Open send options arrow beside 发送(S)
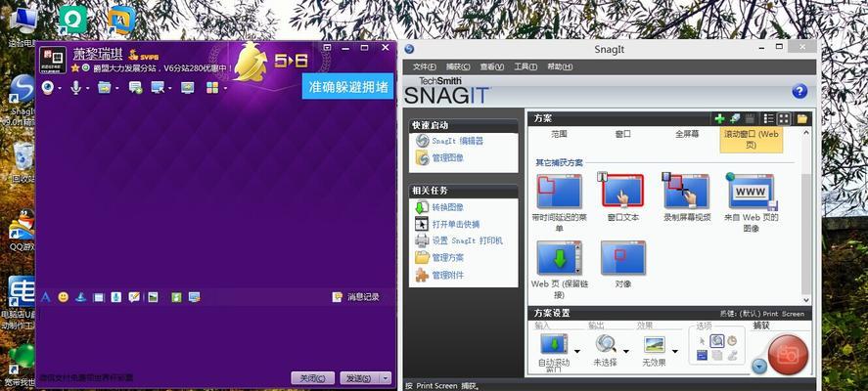Viewport: 868px width, 391px height. pyautogui.click(x=386, y=378)
